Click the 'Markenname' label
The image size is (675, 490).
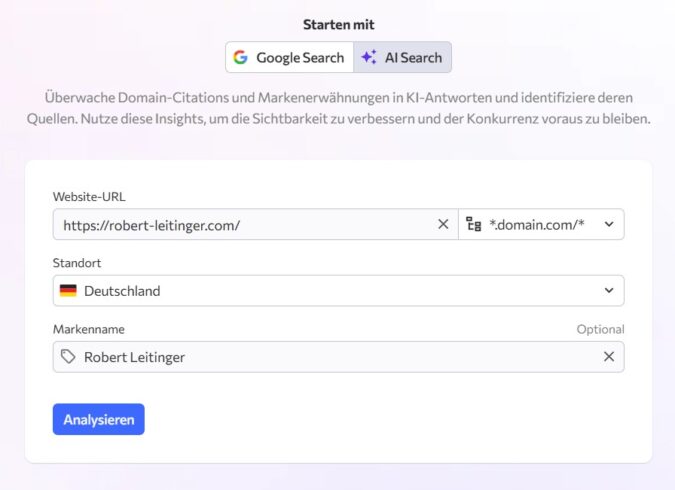[89, 329]
